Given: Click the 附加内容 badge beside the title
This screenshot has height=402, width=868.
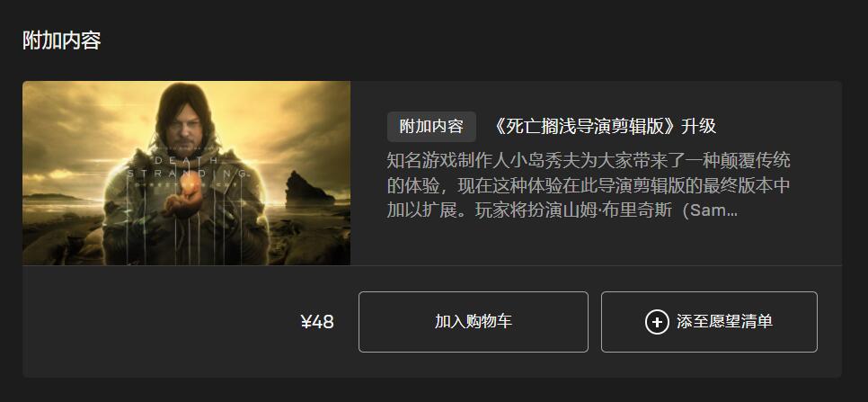Looking at the screenshot, I should pyautogui.click(x=431, y=126).
